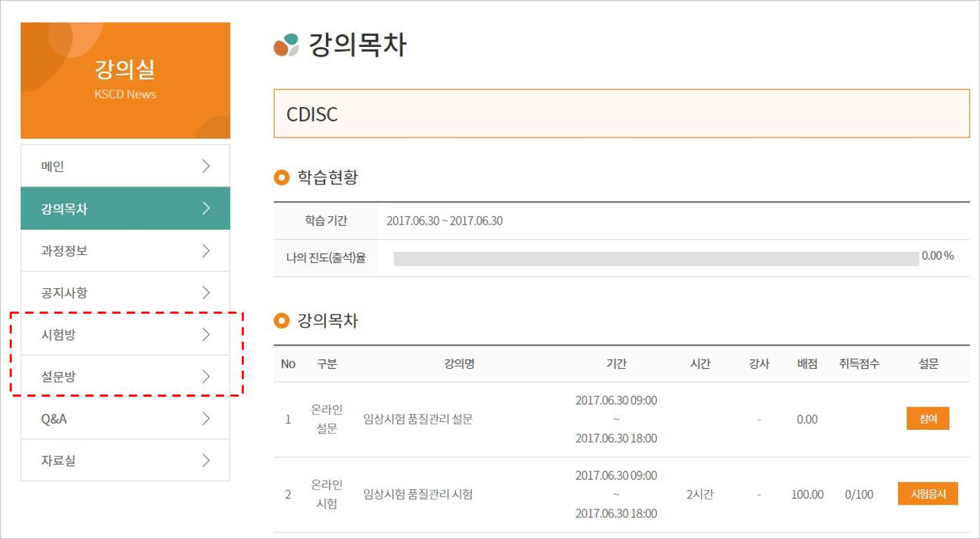Click the chevron arrow next to 과정정보
Image resolution: width=980 pixels, height=539 pixels.
click(x=206, y=250)
